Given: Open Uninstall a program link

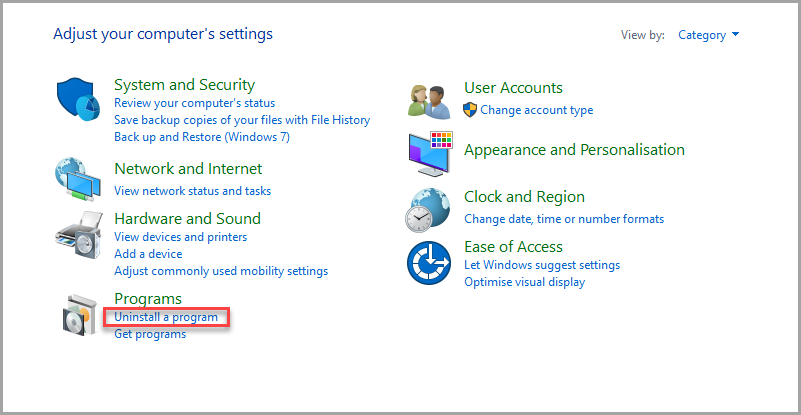Looking at the screenshot, I should [x=166, y=317].
